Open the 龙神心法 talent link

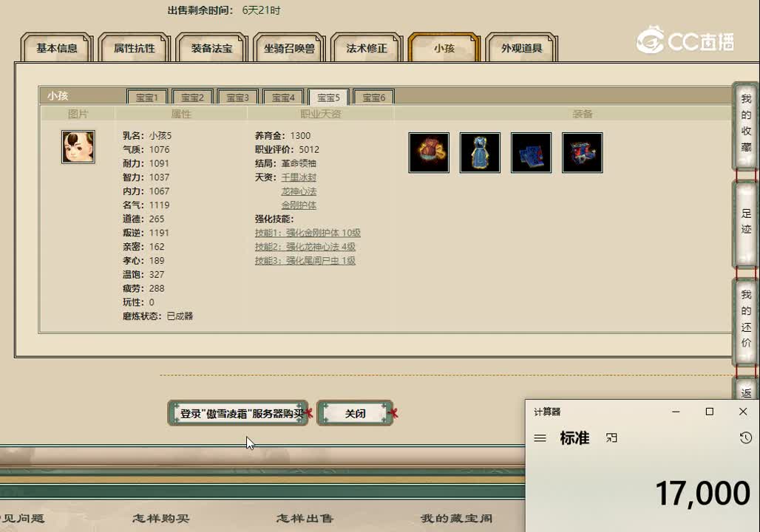299,191
